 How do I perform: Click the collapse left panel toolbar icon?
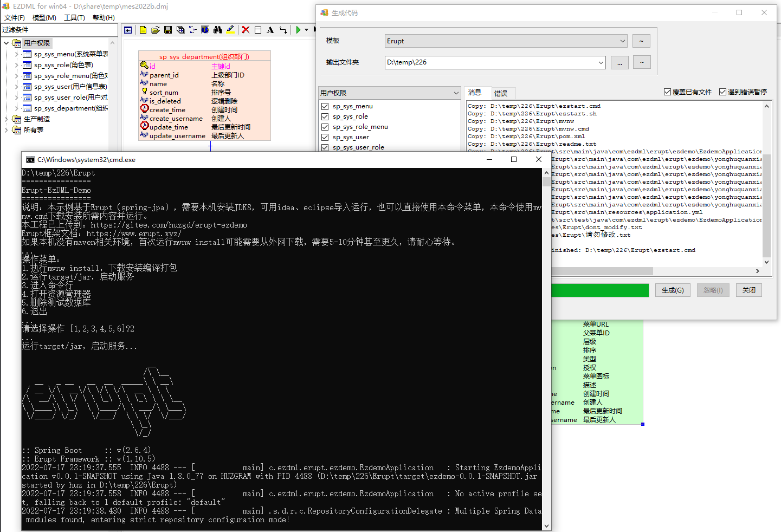[128, 30]
